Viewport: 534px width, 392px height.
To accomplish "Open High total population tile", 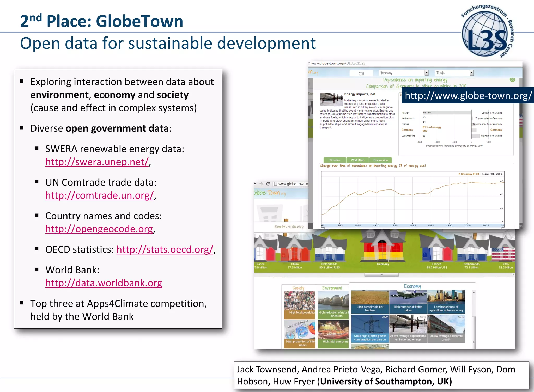I will click(300, 305).
